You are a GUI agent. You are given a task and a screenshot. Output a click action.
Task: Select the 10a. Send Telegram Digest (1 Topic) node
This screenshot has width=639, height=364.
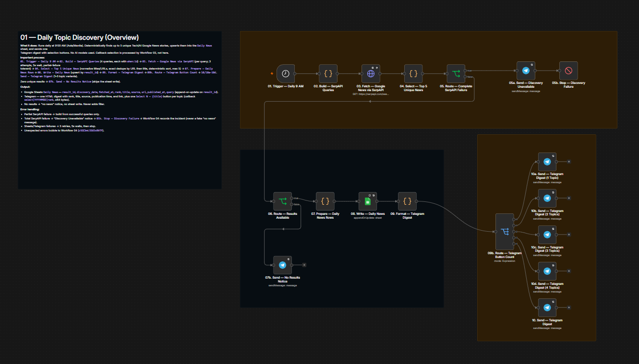547,162
